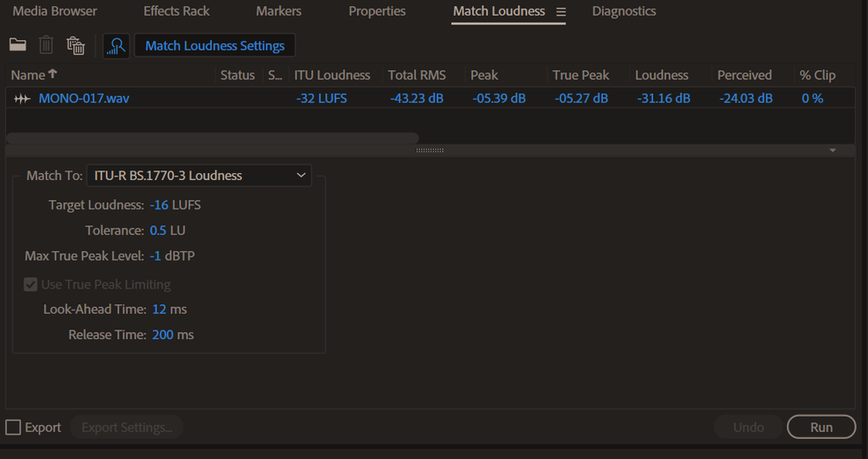The image size is (868, 459).
Task: Click the -31.16 dB Loudness value
Action: pyautogui.click(x=664, y=98)
